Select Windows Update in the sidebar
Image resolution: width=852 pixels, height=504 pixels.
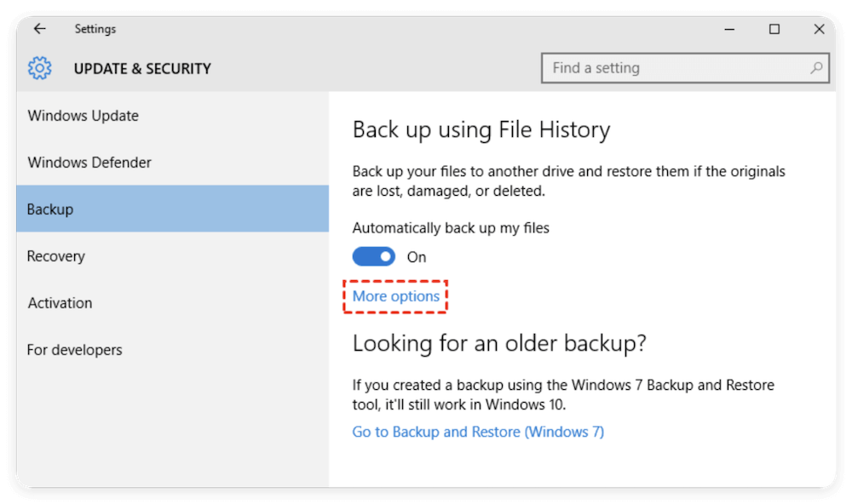[83, 115]
